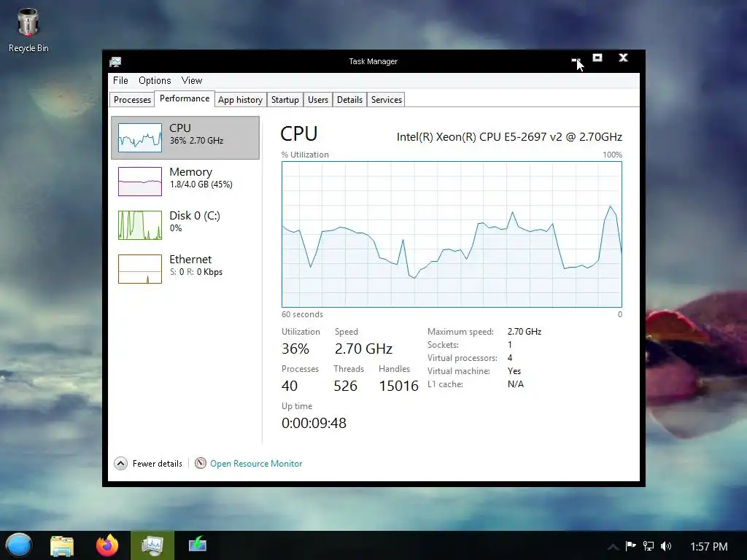Click the Fewer details label

tap(158, 463)
